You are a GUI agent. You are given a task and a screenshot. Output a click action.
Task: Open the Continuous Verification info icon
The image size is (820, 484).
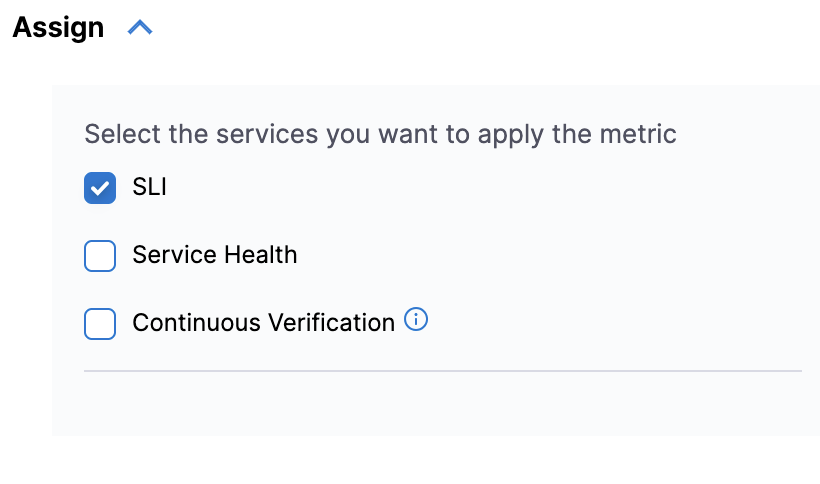click(x=416, y=320)
